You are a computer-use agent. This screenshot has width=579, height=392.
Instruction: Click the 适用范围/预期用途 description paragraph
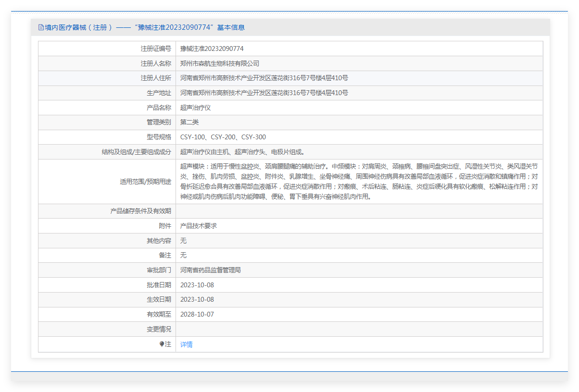point(359,182)
